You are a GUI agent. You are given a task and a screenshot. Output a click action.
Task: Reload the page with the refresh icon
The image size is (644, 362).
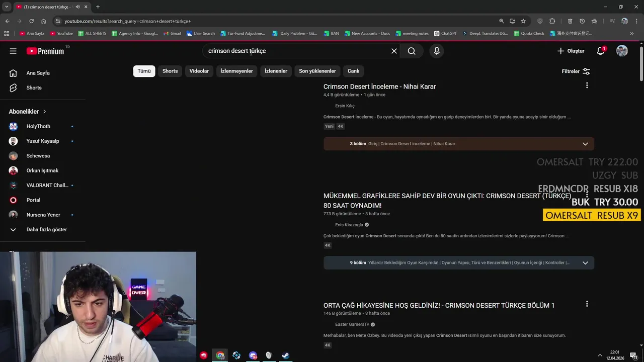tap(31, 21)
